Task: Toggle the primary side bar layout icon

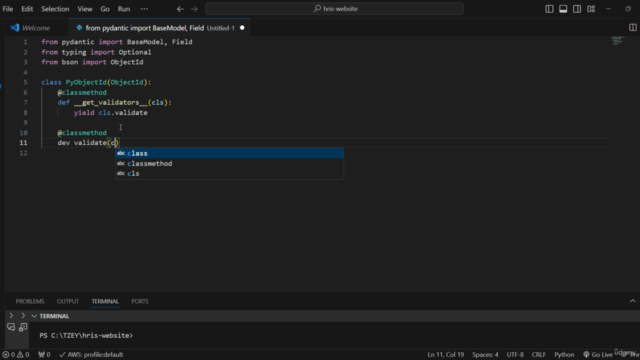Action: click(549, 9)
